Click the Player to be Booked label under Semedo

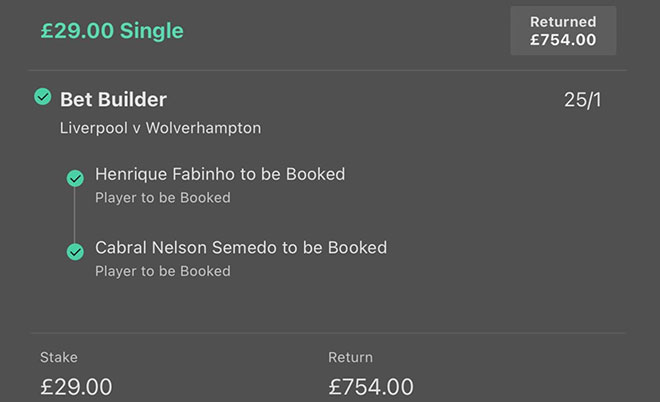(163, 271)
